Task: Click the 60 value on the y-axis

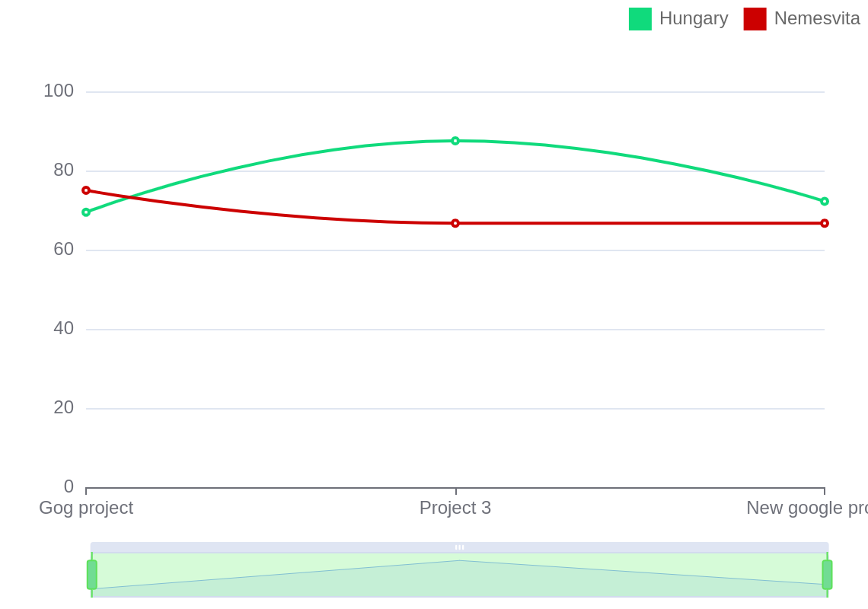Action: (x=63, y=249)
